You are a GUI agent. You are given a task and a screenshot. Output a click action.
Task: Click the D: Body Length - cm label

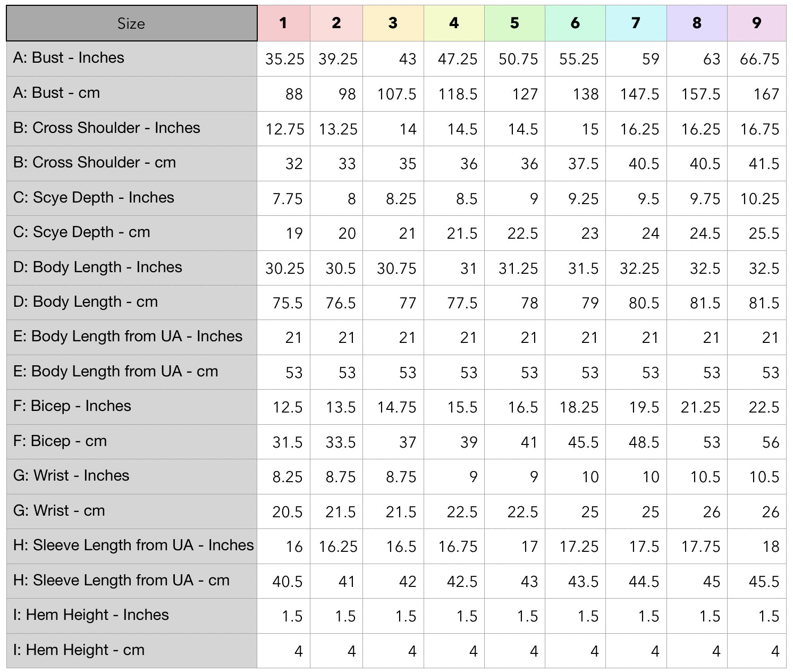click(86, 302)
